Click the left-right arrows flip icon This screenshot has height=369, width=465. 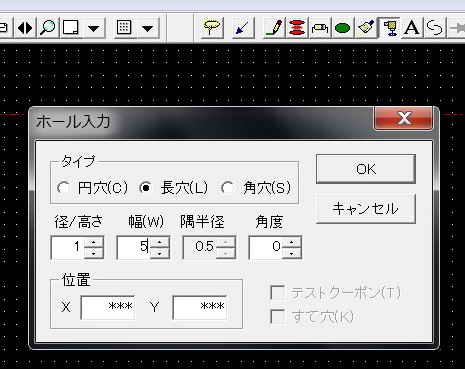tap(25, 28)
